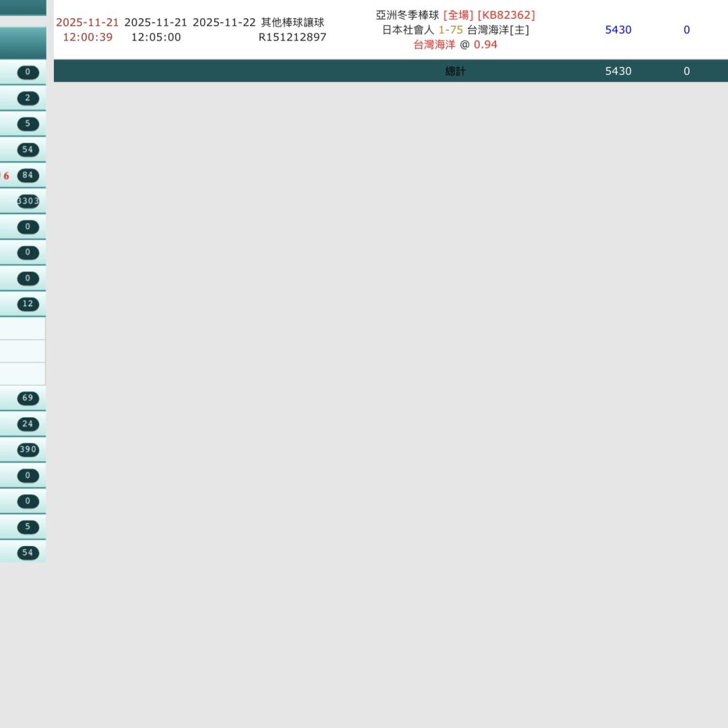Screen dimensions: 728x728
Task: Open the league name 亞洲冬季棒球
Action: click(407, 15)
